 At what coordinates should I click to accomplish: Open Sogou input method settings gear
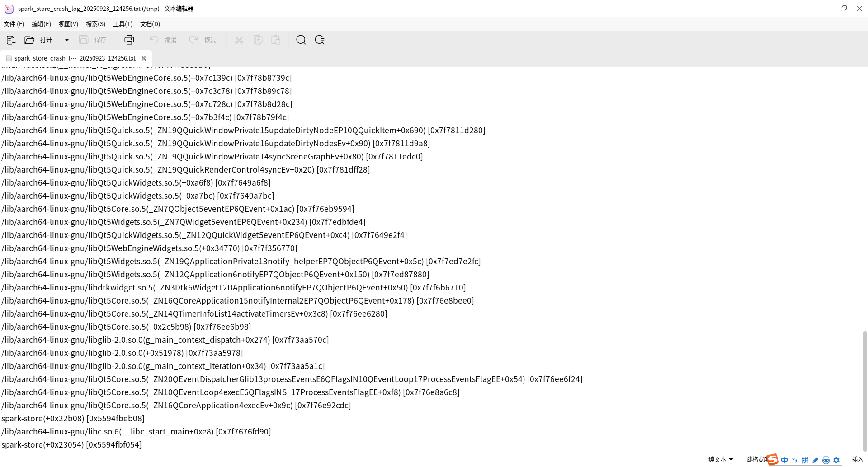tap(836, 460)
